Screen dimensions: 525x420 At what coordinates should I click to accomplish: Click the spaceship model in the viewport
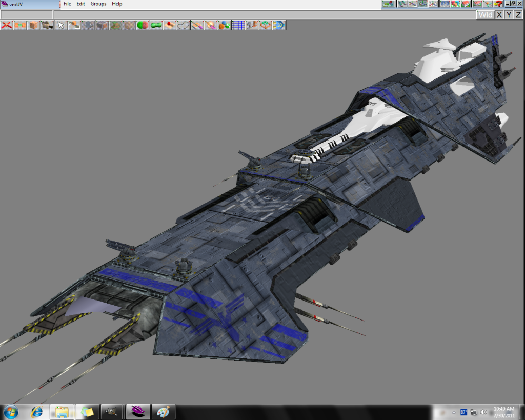click(x=268, y=214)
